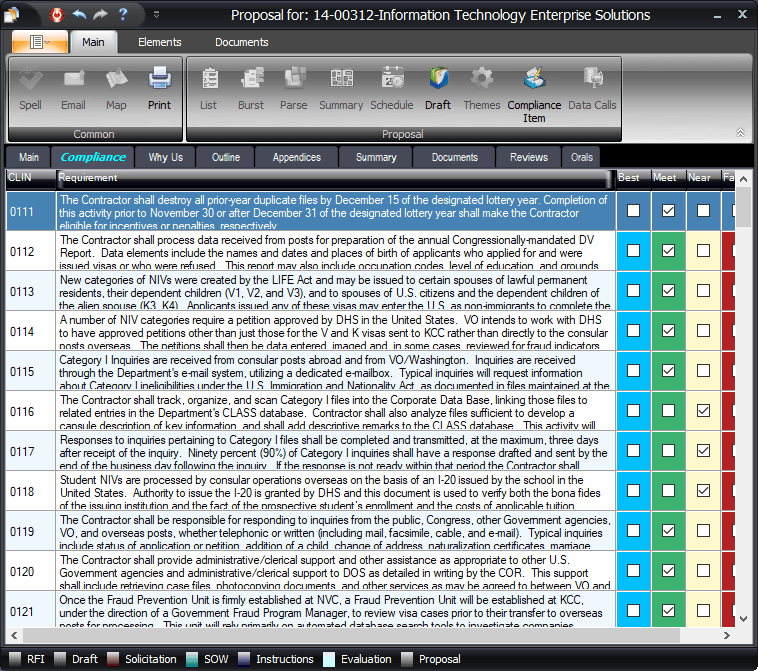This screenshot has height=671, width=758.
Task: Select the CLIN 0115 row cell
Action: coord(30,371)
